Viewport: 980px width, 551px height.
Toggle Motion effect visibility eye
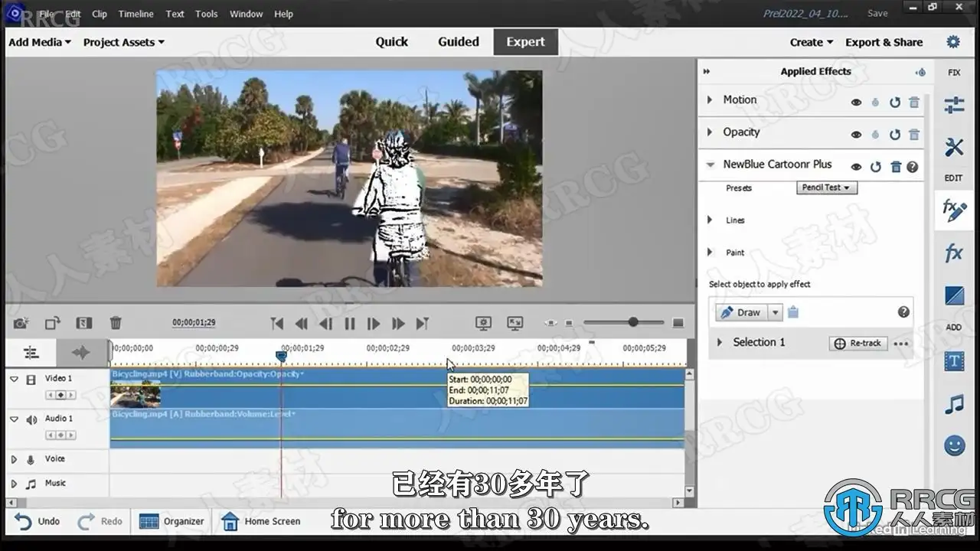(856, 103)
